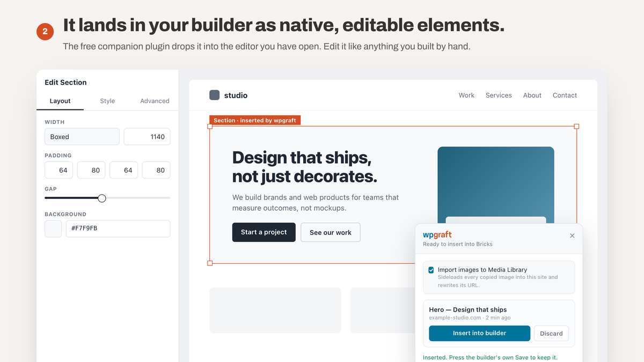Open the About nav link

[x=532, y=95]
